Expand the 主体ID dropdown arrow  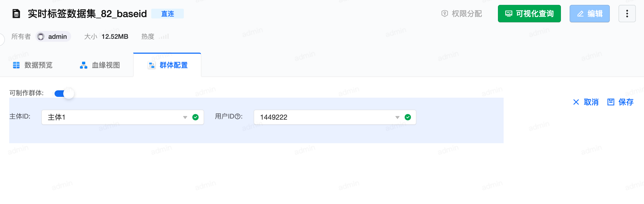[x=185, y=117]
